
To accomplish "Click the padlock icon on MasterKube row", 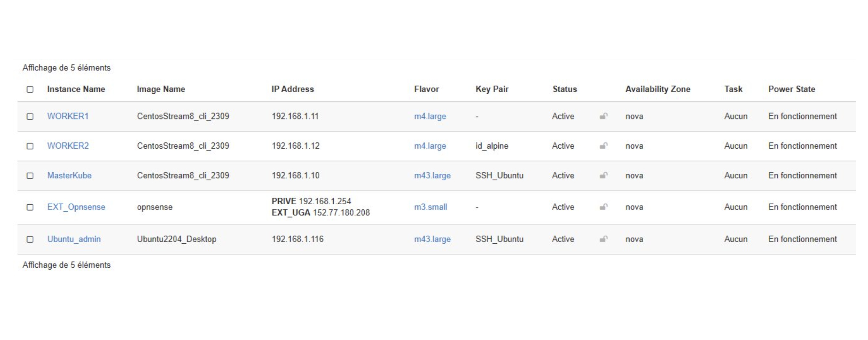I will point(603,176).
